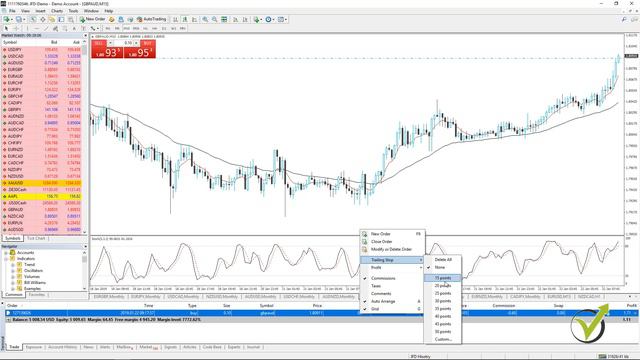The height and width of the screenshot is (360, 640).
Task: Switch chart to line chart type
Action: coord(194,19)
